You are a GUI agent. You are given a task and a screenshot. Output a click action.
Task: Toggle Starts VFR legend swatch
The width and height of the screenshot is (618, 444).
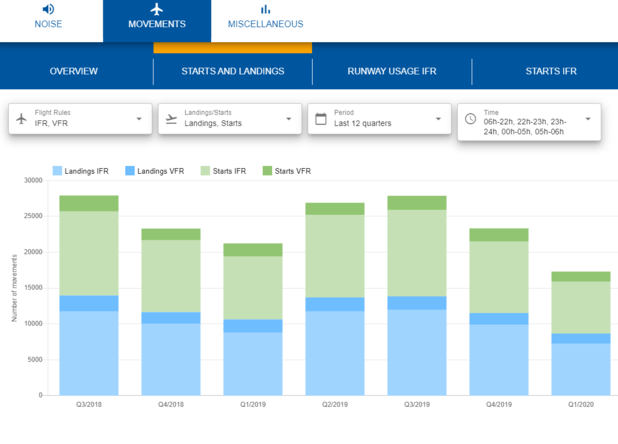[267, 171]
